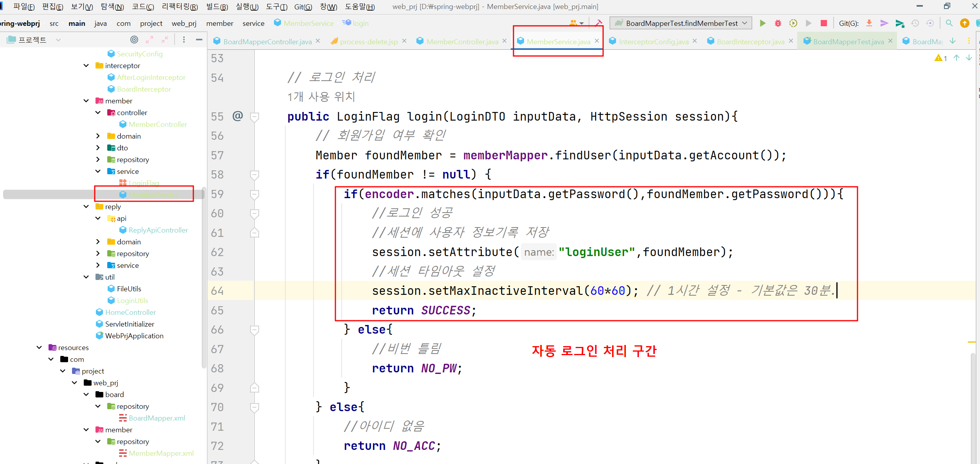Click the Debug bug icon

pos(778,23)
